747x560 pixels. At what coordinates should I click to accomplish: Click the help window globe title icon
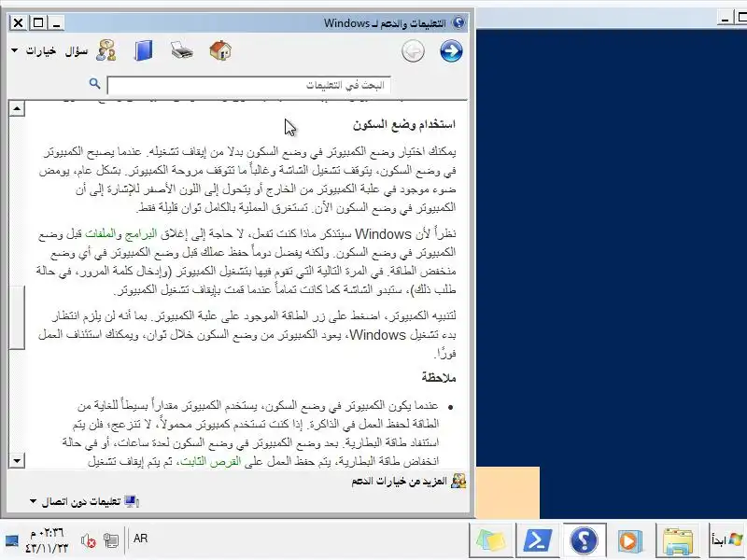pos(458,22)
